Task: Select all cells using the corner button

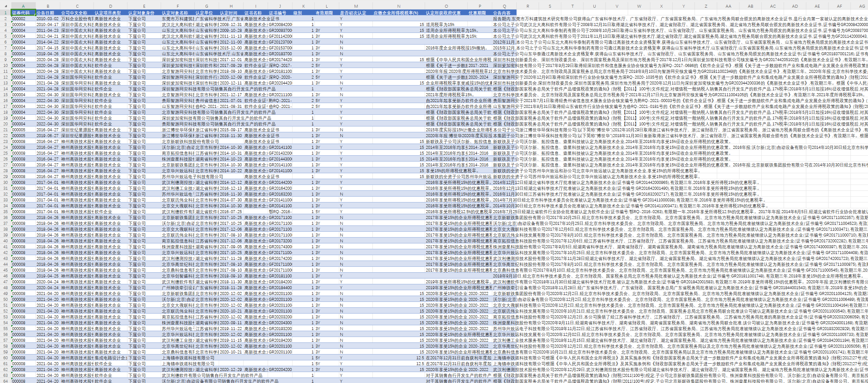Action: [5, 6]
